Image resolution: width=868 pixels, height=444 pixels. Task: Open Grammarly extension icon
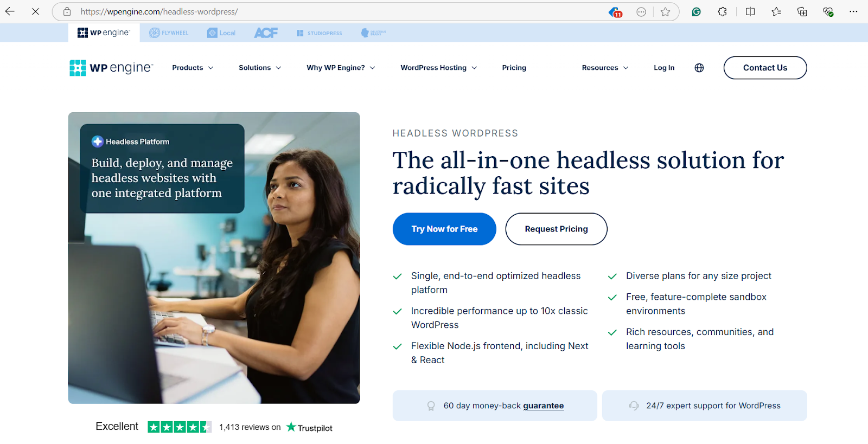(x=696, y=11)
